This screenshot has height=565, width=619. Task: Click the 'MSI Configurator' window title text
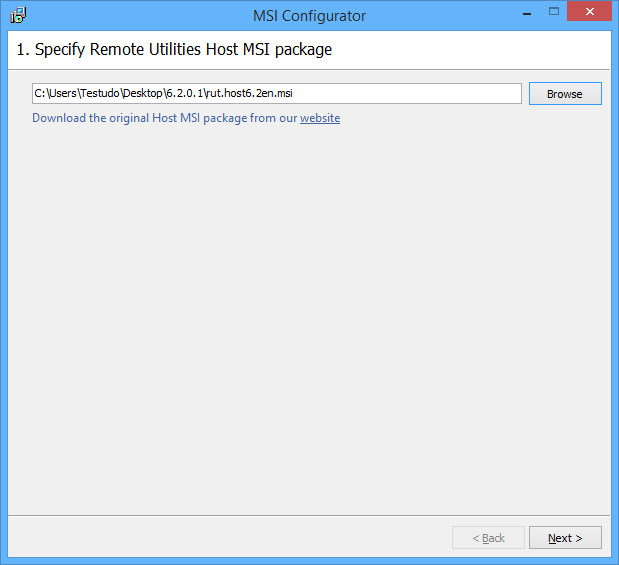click(x=309, y=15)
